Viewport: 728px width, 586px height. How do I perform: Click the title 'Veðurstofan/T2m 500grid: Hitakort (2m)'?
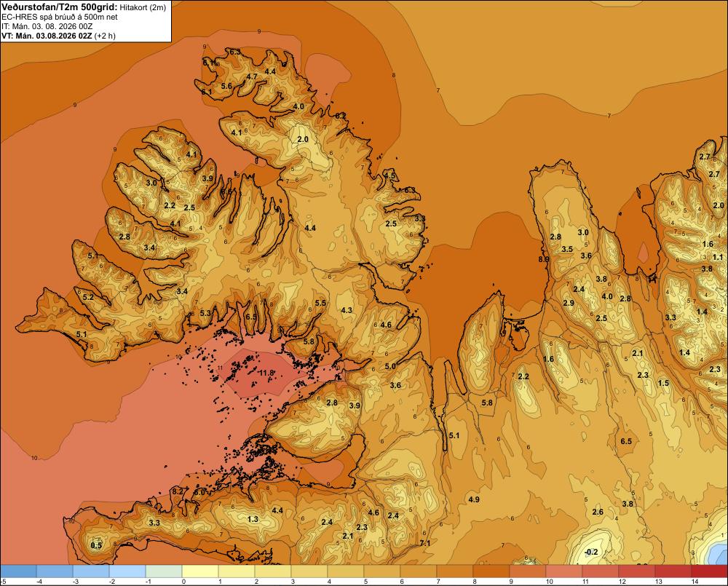click(x=84, y=7)
